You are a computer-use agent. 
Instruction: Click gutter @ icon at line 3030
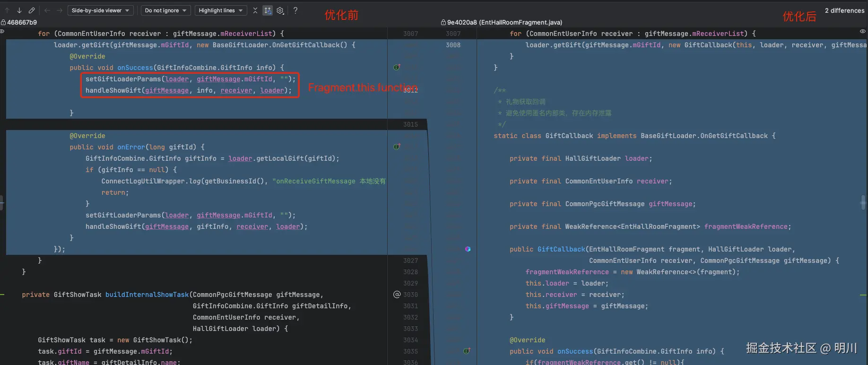click(397, 295)
